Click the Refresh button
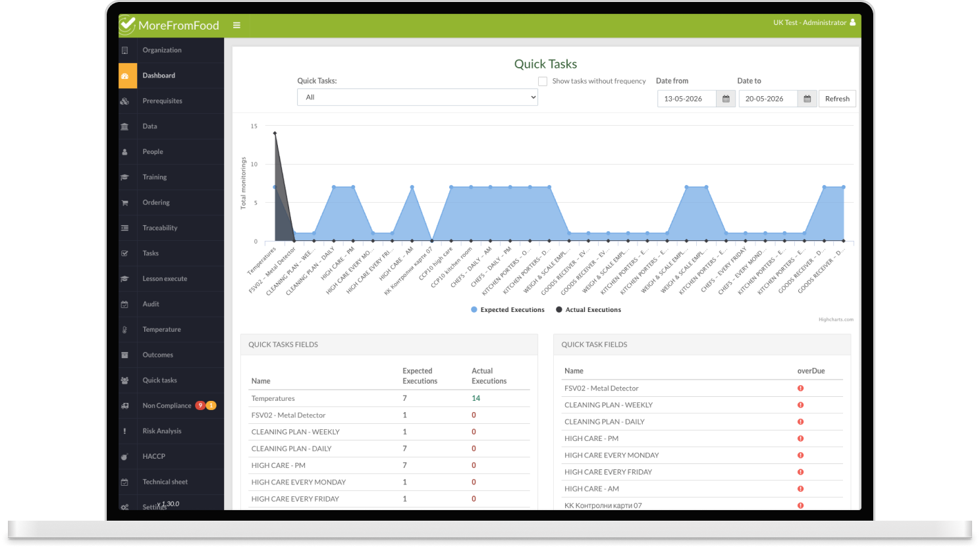 [x=837, y=99]
